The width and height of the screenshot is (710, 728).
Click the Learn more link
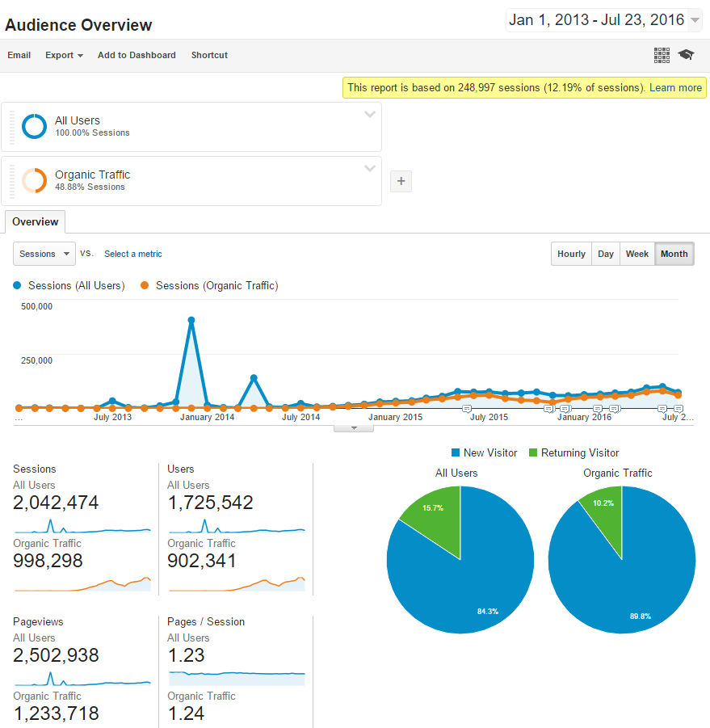(675, 87)
